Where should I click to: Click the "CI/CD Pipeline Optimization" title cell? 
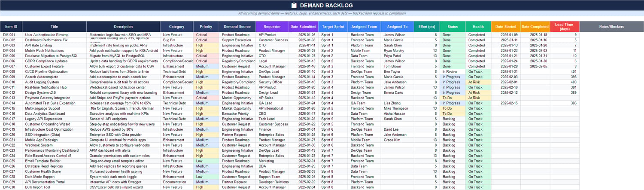pos(55,71)
